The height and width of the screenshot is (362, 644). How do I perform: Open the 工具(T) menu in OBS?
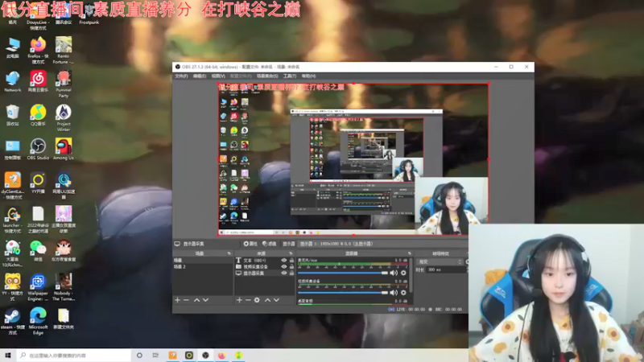coord(290,76)
